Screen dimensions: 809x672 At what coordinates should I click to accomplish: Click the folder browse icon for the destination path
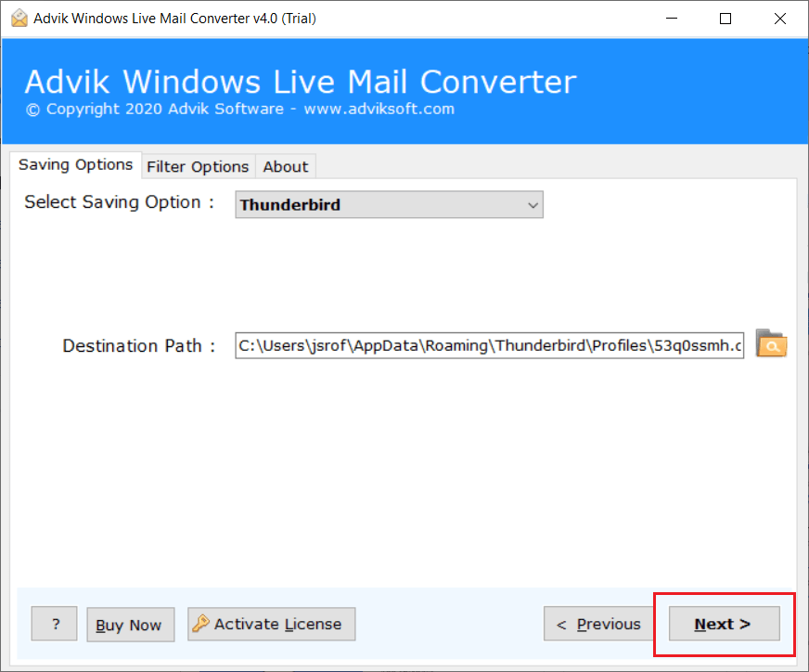coord(771,343)
